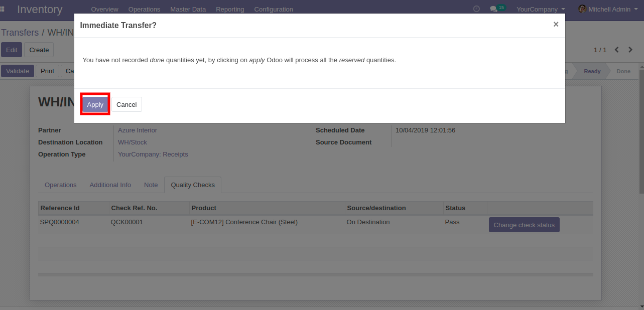Open the Reporting menu

pos(230,9)
